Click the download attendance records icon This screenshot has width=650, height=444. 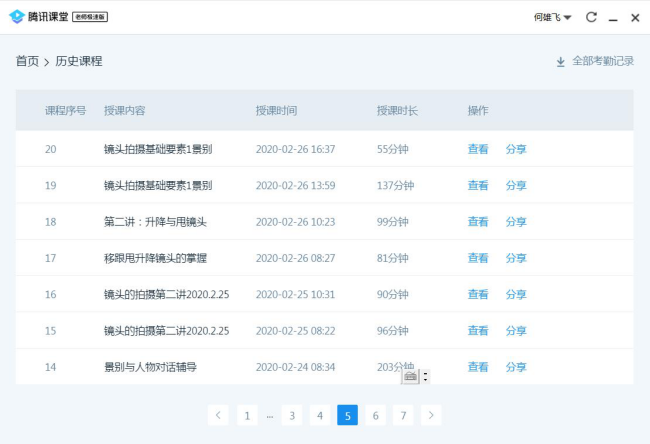(561, 61)
